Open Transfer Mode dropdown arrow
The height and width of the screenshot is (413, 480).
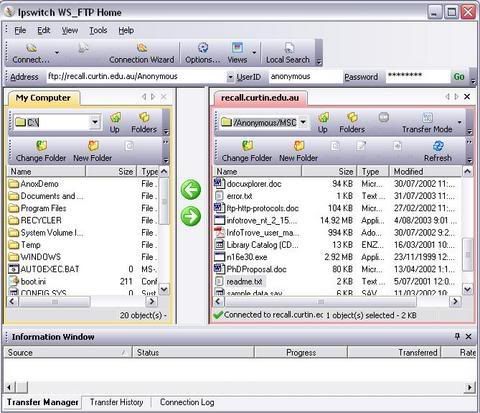pos(460,122)
